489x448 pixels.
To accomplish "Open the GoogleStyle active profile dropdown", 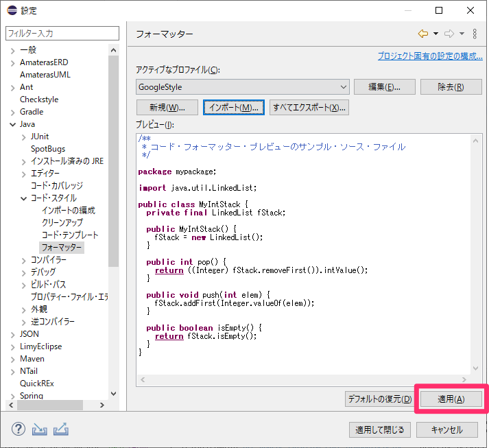I will point(243,86).
